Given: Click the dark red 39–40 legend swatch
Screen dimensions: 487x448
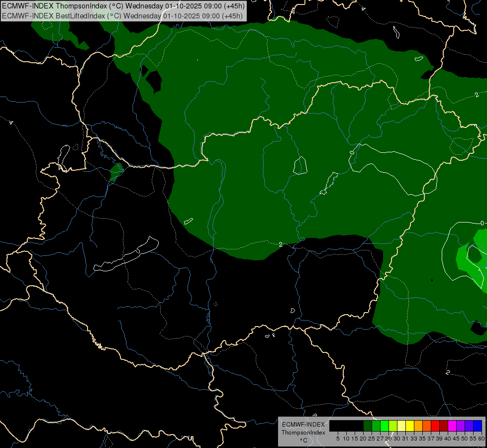Looking at the screenshot, I should pos(444,426).
